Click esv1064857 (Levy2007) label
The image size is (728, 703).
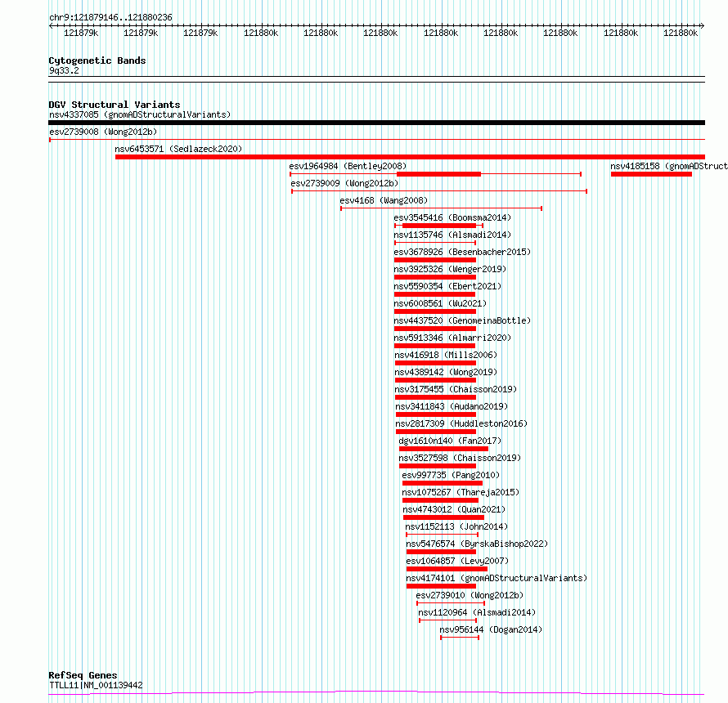(x=457, y=561)
